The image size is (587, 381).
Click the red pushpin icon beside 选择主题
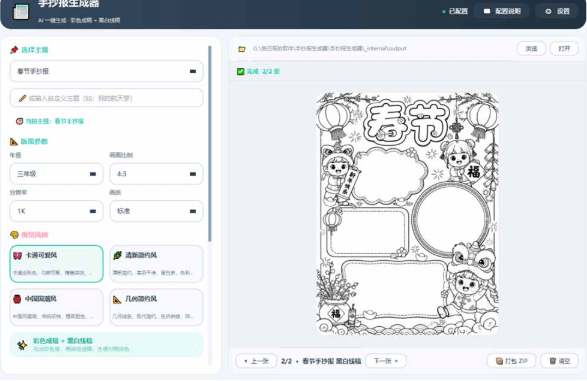[x=14, y=50]
